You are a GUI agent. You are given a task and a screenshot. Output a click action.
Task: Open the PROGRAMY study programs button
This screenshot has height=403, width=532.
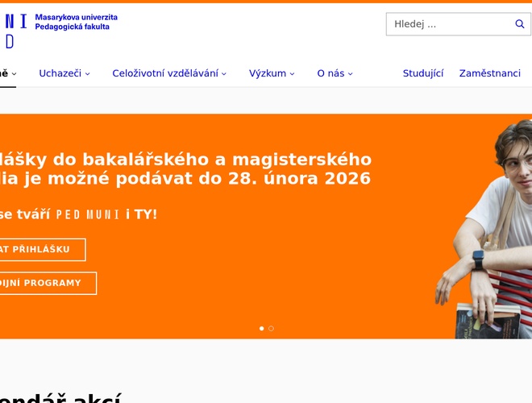click(x=48, y=283)
